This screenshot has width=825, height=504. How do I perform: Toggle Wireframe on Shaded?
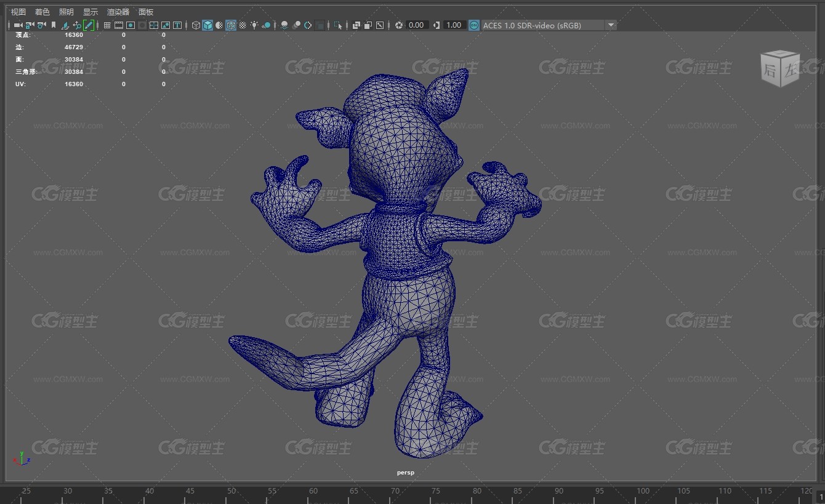(231, 25)
